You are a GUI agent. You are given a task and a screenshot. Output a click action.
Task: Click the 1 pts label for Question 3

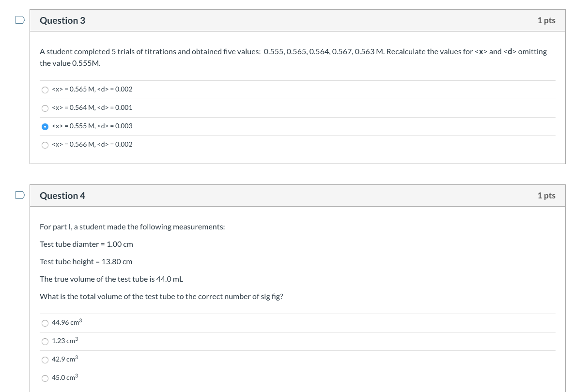click(x=546, y=20)
